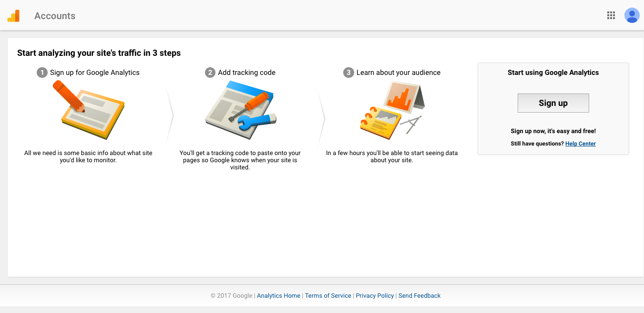Open the Terms of Service link
Viewport: 644px width, 313px height.
(328, 296)
